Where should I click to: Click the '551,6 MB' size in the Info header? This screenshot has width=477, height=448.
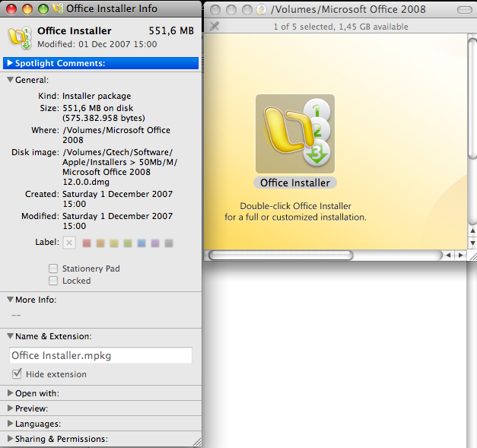[171, 30]
